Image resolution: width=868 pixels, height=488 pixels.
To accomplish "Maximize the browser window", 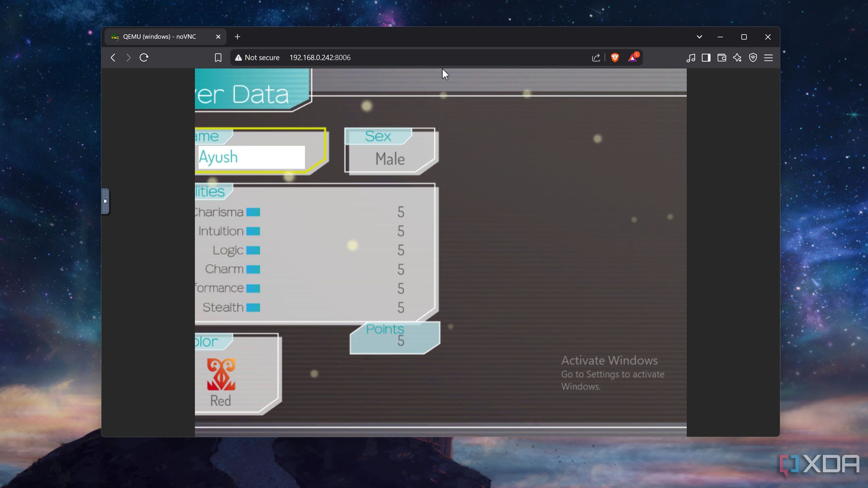I will click(x=744, y=37).
